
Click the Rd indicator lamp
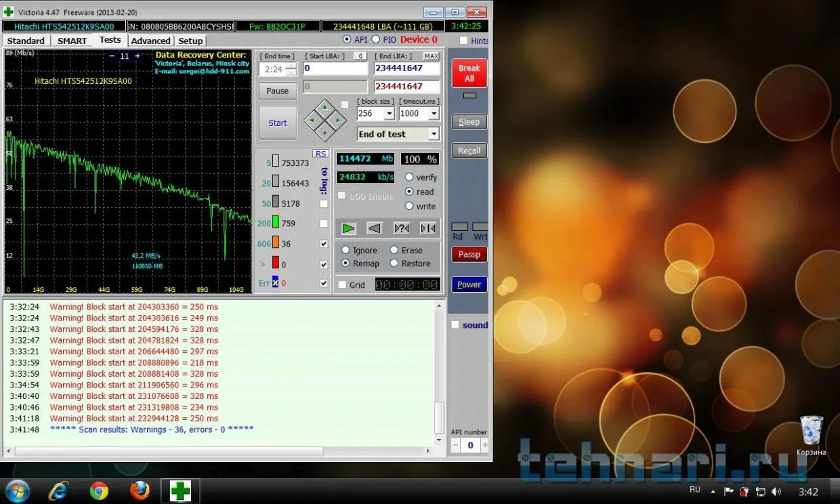pos(459,227)
